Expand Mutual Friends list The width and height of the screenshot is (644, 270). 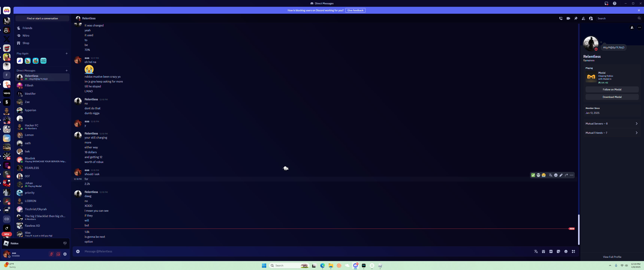coord(611,133)
